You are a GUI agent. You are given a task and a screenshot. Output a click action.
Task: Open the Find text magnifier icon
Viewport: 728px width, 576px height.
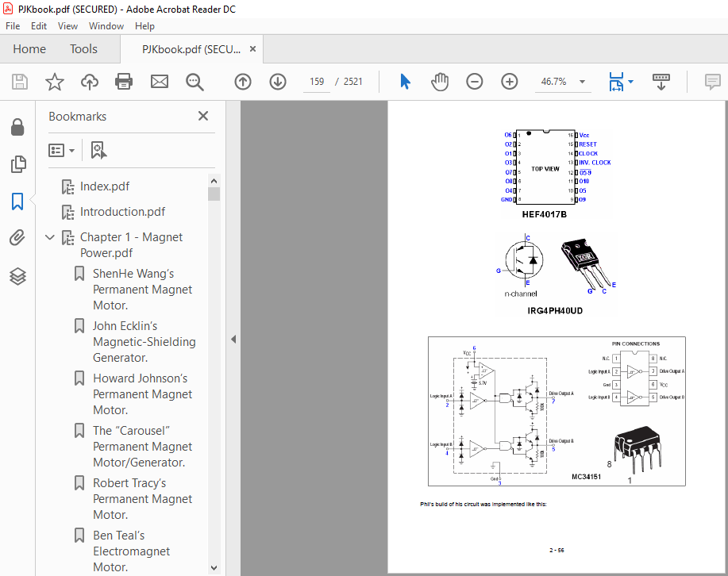195,83
